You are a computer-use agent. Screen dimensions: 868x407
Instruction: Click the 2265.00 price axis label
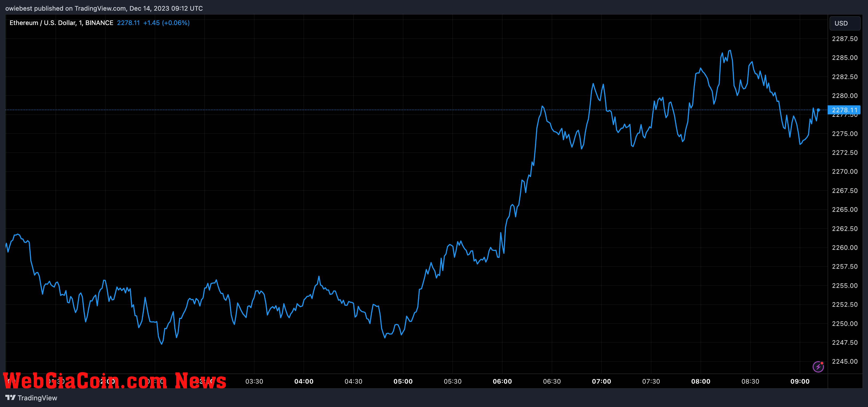click(x=845, y=210)
